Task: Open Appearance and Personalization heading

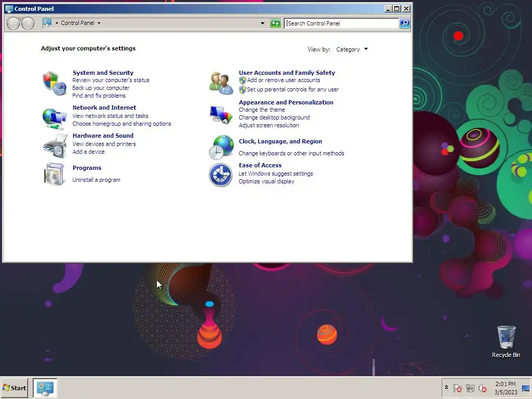Action: [286, 102]
